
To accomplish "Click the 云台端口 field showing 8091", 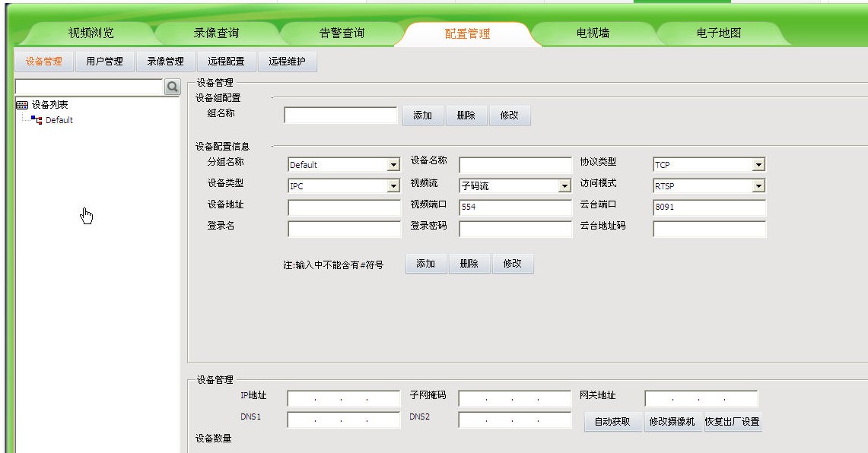I will pos(709,207).
